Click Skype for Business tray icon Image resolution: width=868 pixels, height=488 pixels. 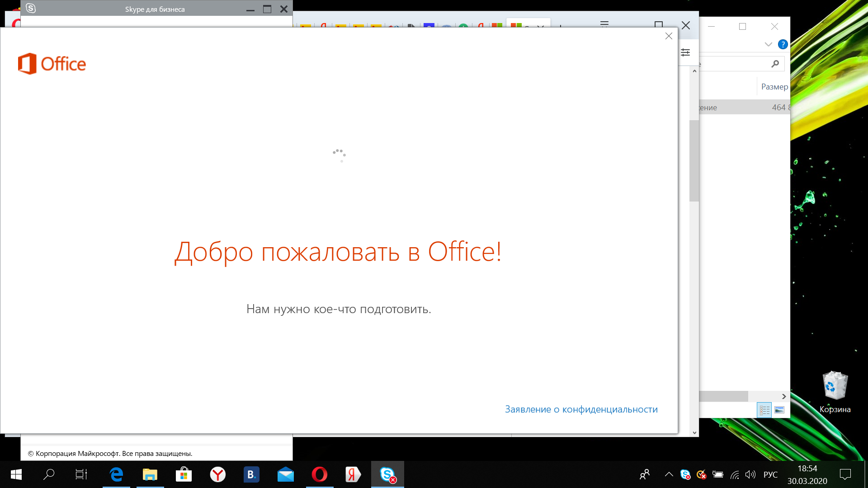coord(685,474)
